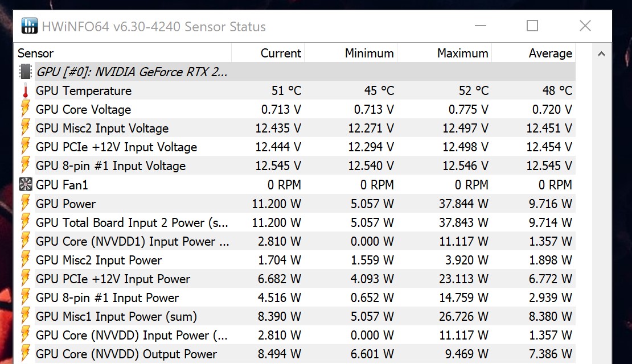The image size is (632, 364).
Task: Click the Sensor column header
Action: (x=122, y=53)
